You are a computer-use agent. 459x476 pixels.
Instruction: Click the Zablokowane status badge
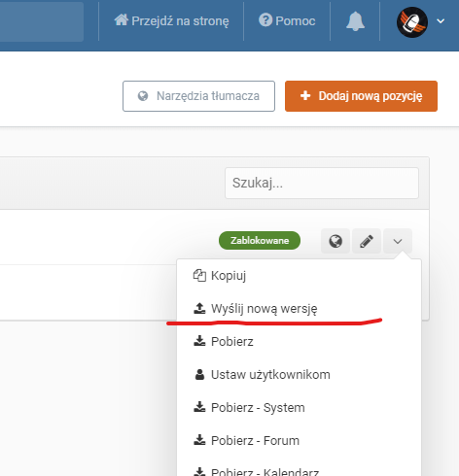point(260,241)
